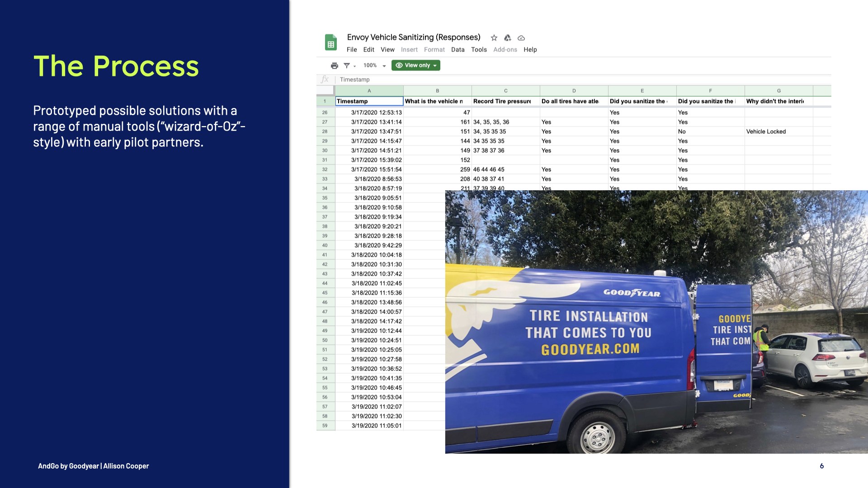Open the Add-ons menu
This screenshot has width=868, height=488.
pyautogui.click(x=505, y=50)
